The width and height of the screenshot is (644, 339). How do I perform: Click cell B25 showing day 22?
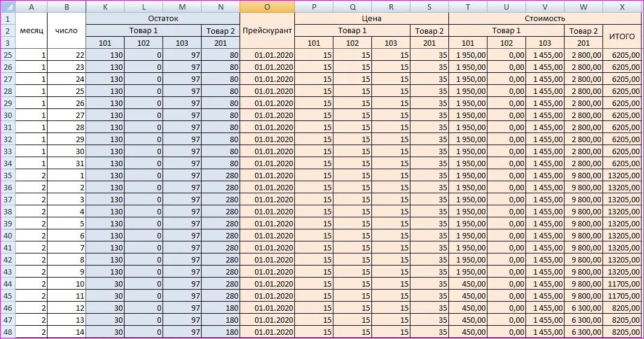[x=67, y=55]
